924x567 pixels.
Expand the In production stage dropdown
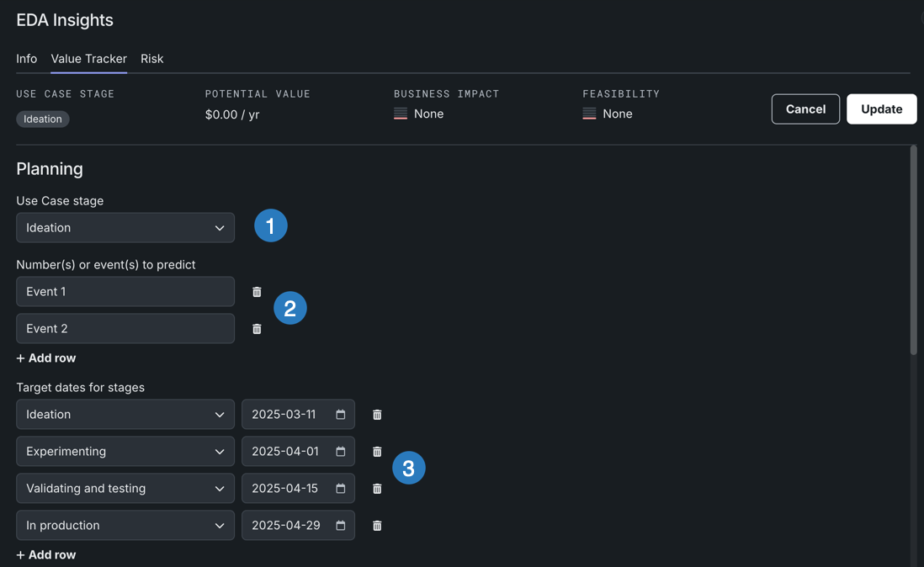pyautogui.click(x=125, y=526)
